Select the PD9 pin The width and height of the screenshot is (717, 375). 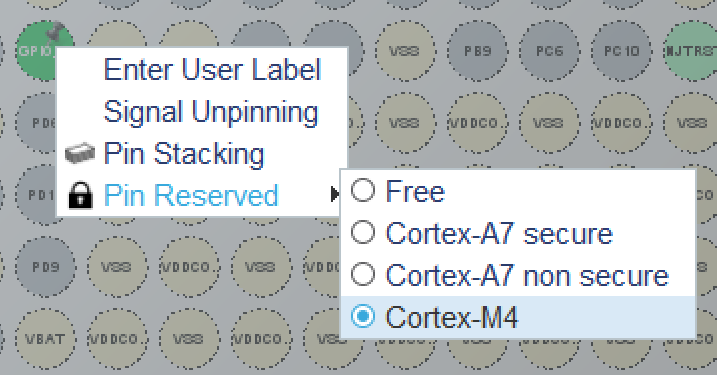[45, 267]
